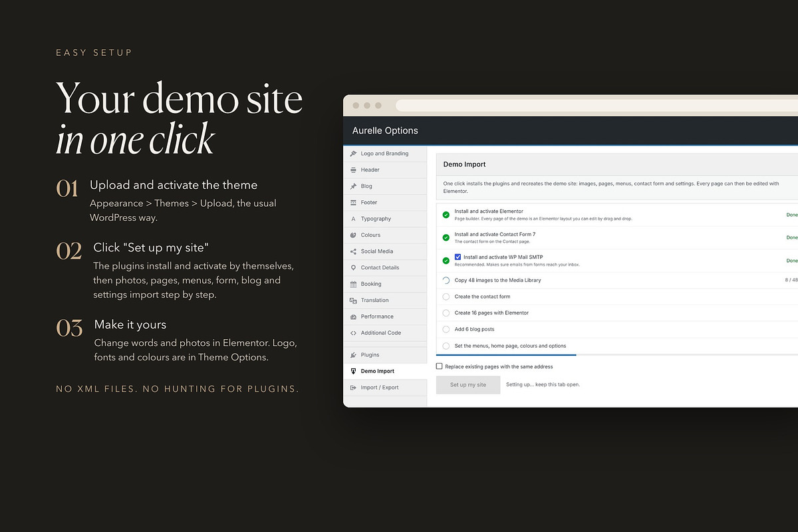Click the Aurelle Options header title

tap(385, 131)
